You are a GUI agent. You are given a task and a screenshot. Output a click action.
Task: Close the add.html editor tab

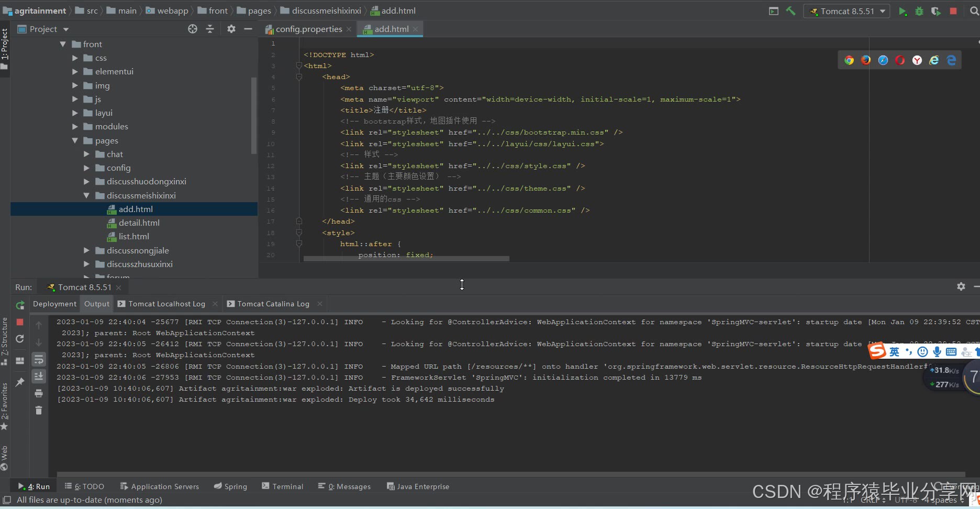415,29
